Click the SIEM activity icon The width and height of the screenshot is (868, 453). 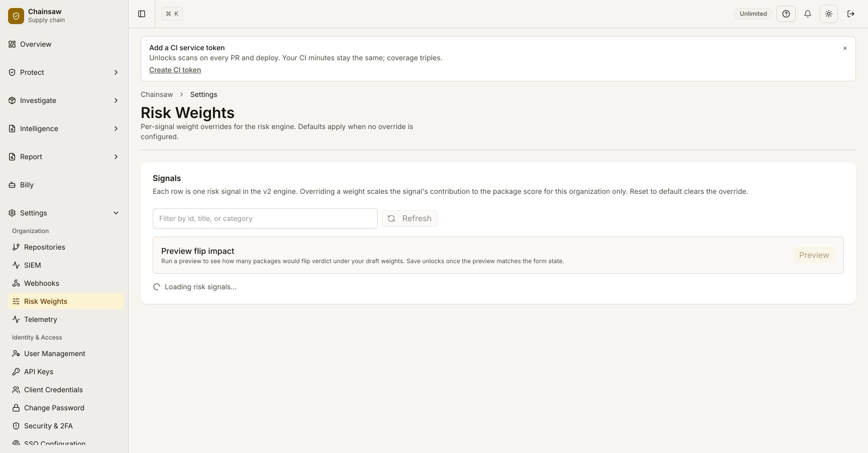(16, 265)
